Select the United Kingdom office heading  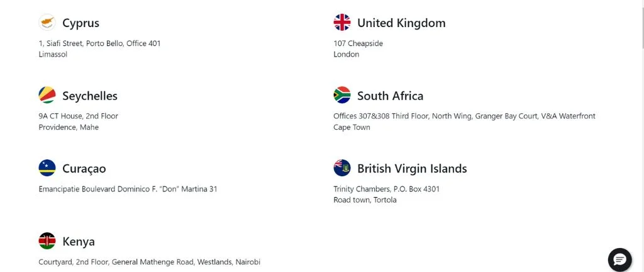click(401, 23)
